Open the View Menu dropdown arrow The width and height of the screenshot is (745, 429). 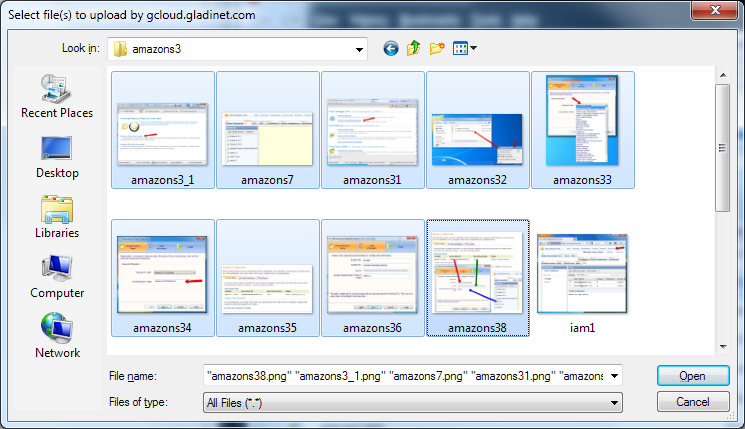pos(473,48)
